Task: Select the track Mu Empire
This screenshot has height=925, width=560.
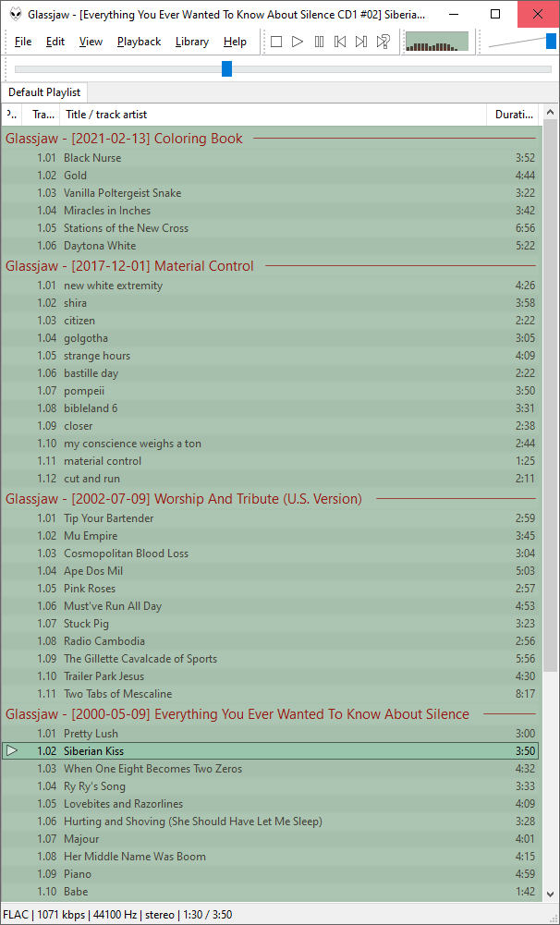Action: pos(272,536)
